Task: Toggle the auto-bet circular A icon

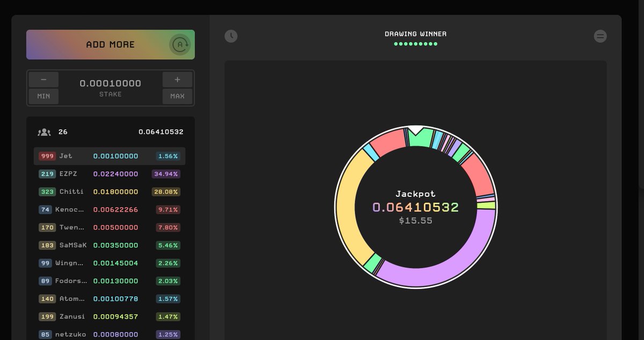Action: (x=180, y=45)
